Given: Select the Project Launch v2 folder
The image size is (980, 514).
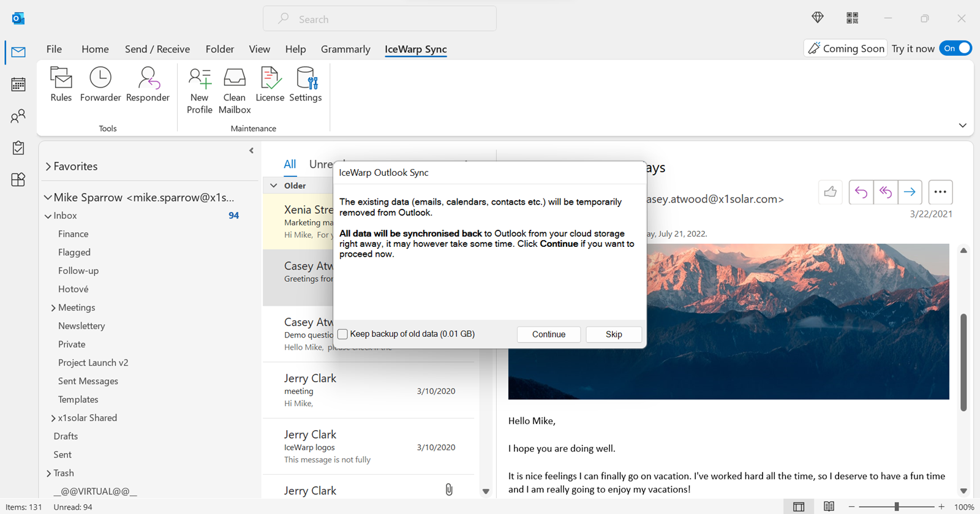Looking at the screenshot, I should [93, 363].
